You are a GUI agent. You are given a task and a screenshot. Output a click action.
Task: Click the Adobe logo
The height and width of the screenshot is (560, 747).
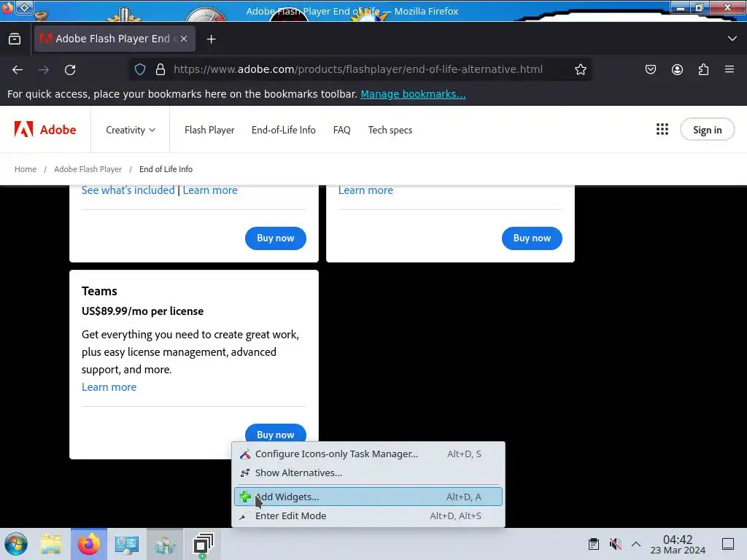point(45,130)
